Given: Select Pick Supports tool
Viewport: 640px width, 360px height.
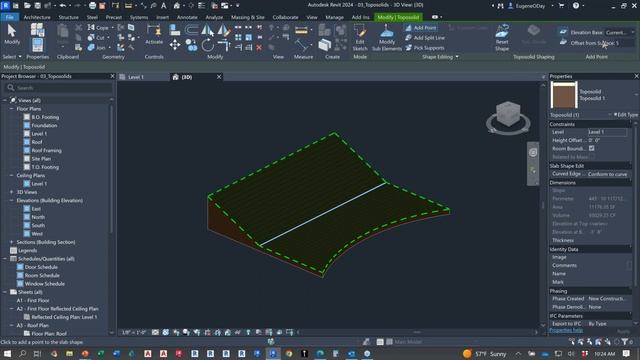Looking at the screenshot, I should 424,48.
